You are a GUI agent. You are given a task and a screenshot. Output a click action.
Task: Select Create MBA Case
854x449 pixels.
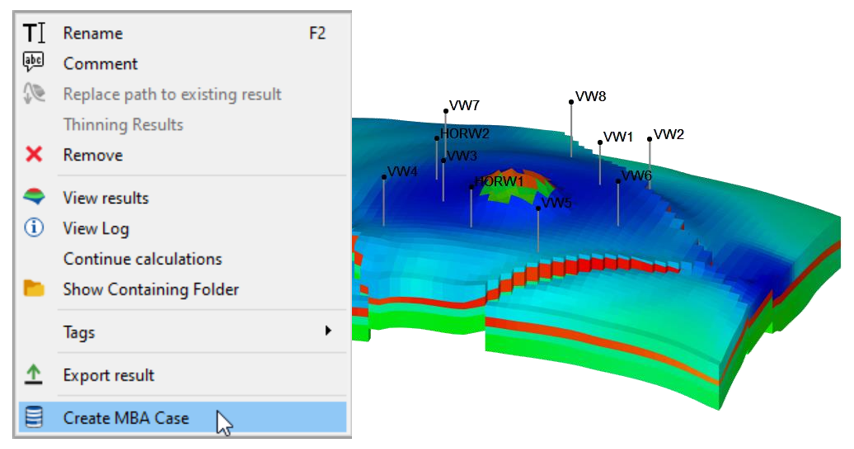point(182,418)
